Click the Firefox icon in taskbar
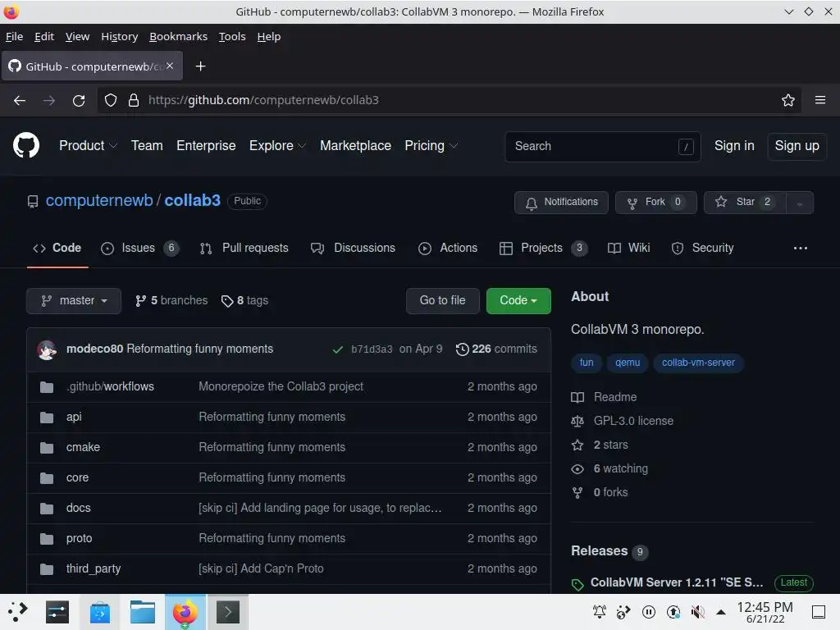 185,612
